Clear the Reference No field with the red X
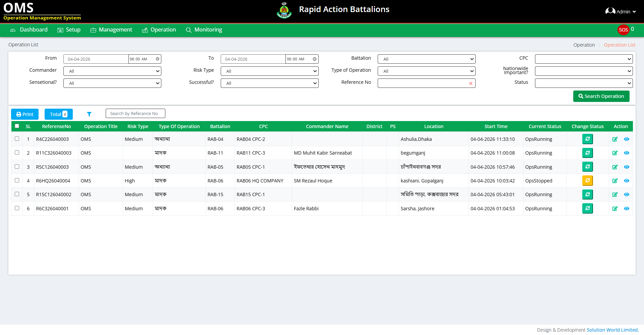The width and height of the screenshot is (644, 335). [471, 83]
